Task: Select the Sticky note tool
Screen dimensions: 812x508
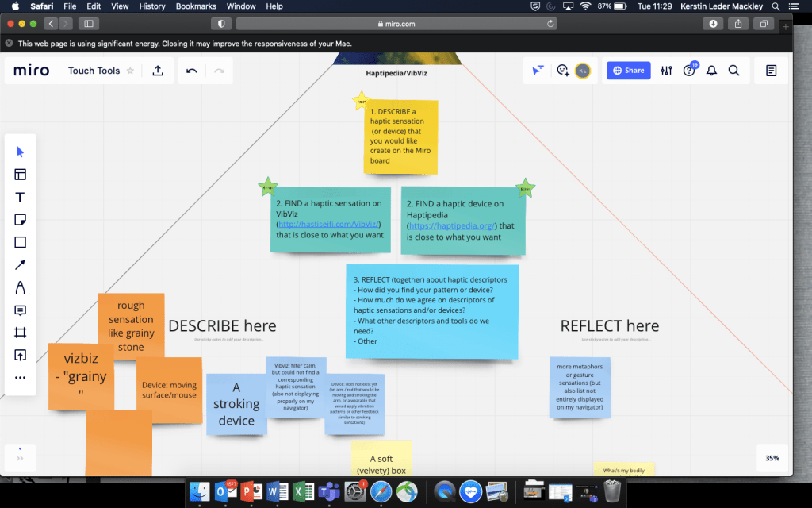Action: tap(21, 220)
